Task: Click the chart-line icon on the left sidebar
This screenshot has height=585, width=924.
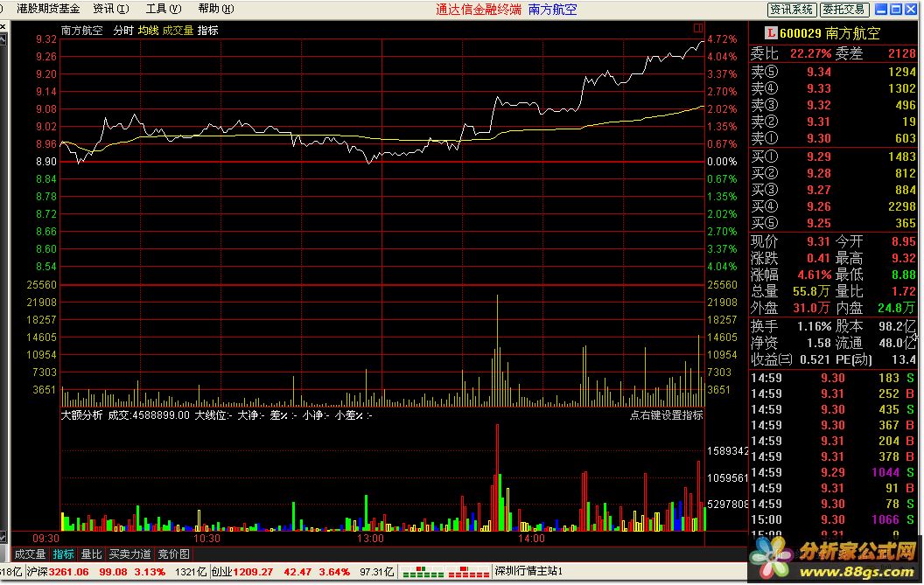Action: coord(3,39)
